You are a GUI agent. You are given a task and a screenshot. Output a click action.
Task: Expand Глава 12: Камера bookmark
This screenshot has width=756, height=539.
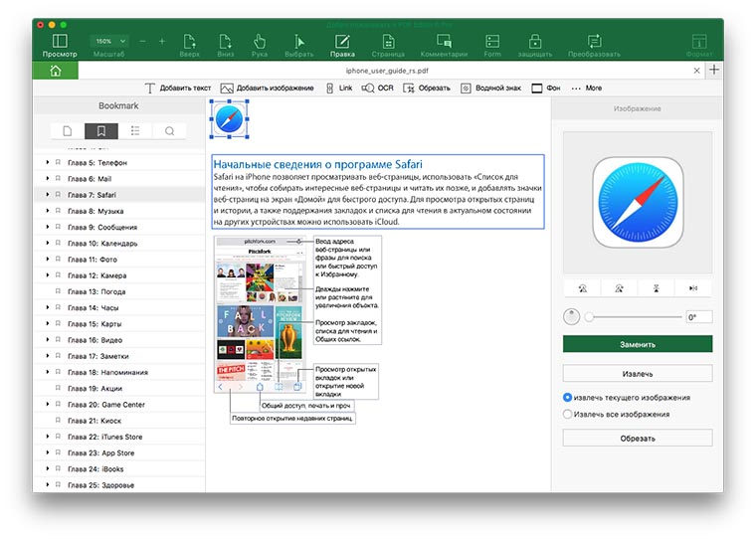(x=47, y=275)
